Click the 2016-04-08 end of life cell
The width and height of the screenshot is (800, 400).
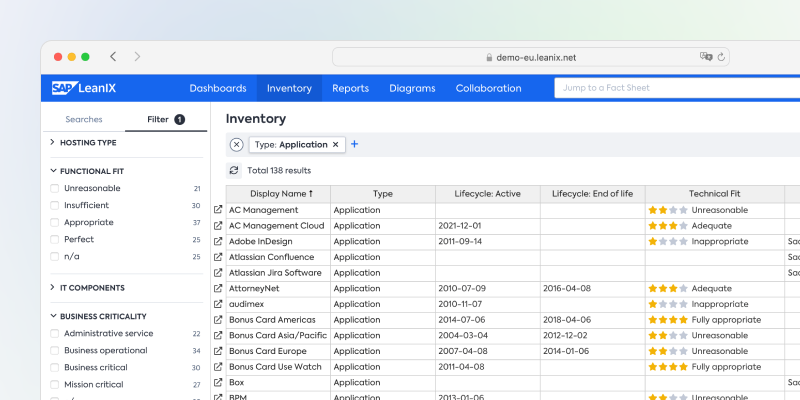pyautogui.click(x=592, y=288)
